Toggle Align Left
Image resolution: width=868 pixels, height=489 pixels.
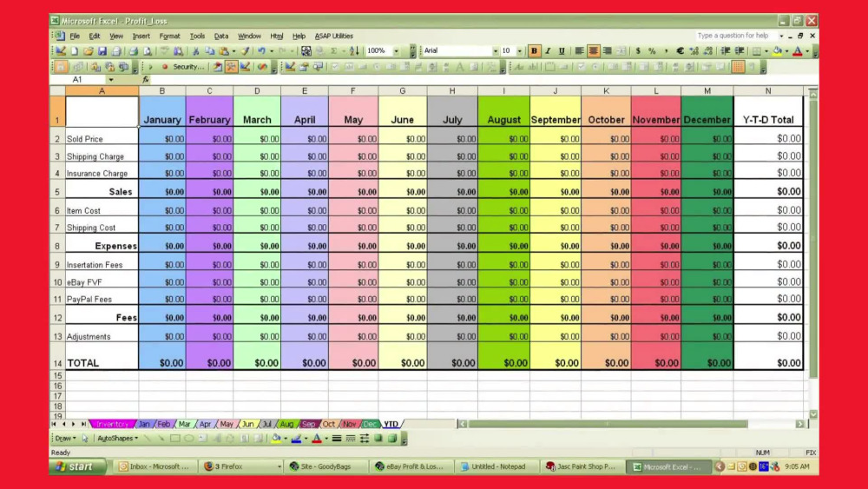(579, 51)
